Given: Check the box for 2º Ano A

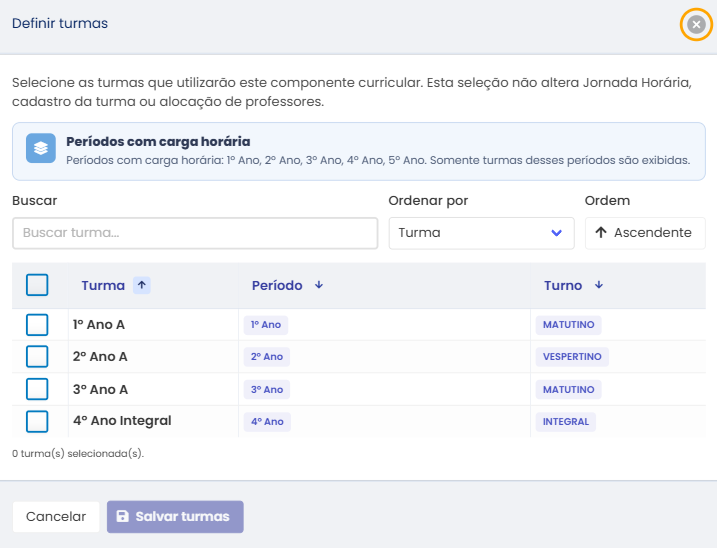Looking at the screenshot, I should tap(37, 357).
